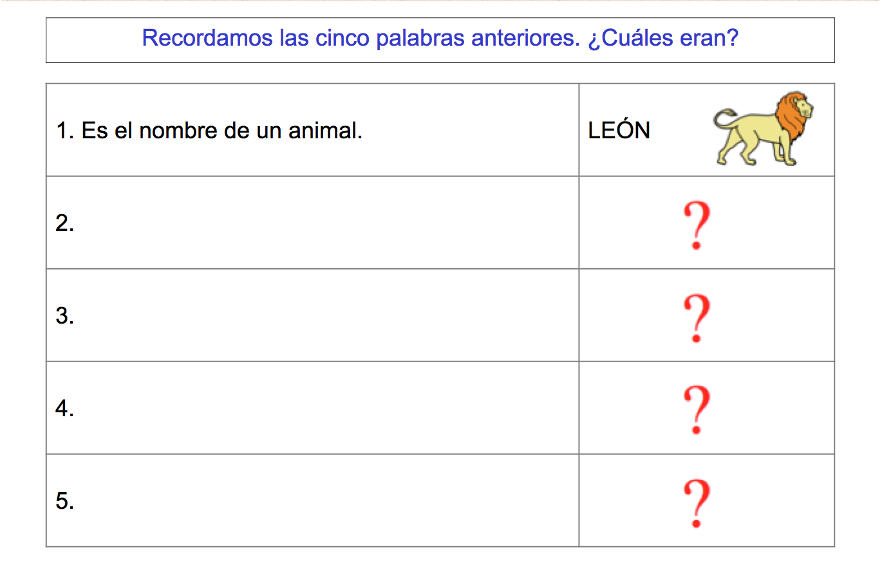Click the word LEÓN
Image resolution: width=882 pixels, height=588 pixels.
click(x=619, y=131)
